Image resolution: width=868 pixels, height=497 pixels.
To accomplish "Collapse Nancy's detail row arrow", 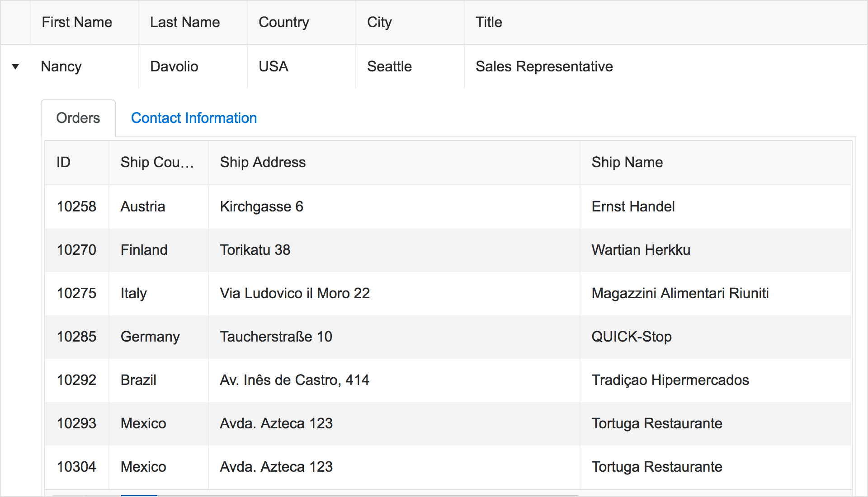I will pos(15,67).
